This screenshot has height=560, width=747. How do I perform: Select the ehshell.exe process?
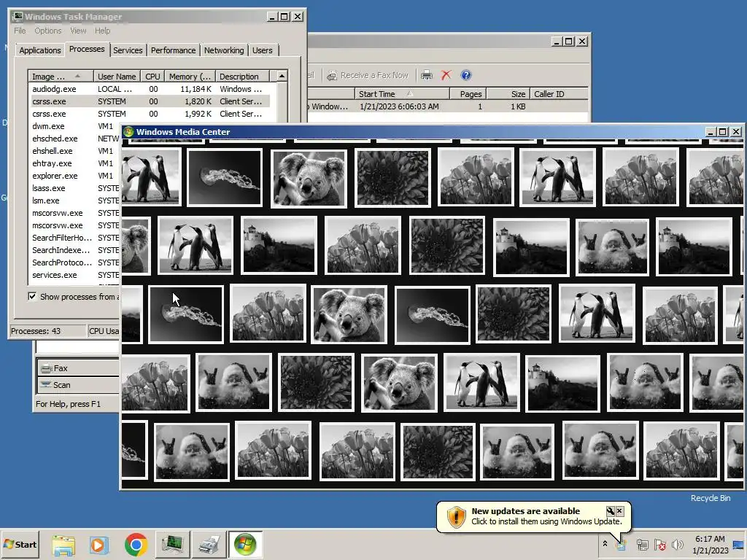click(74, 151)
